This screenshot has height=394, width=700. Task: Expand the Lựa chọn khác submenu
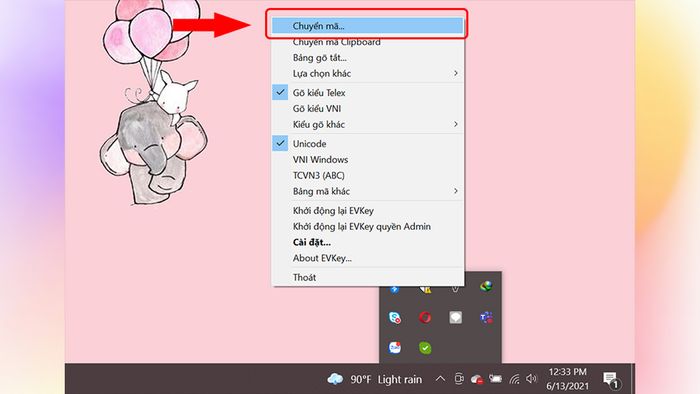(x=367, y=73)
